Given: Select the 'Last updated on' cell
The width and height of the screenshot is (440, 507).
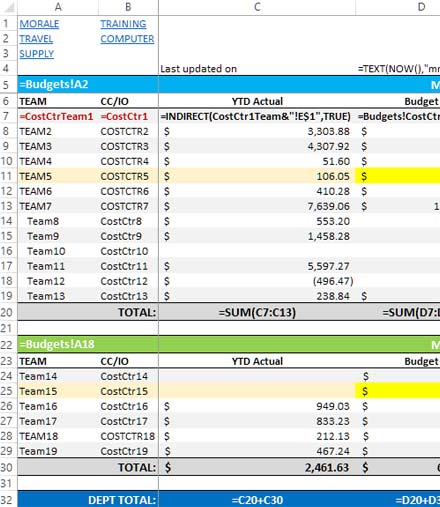Looking at the screenshot, I should [x=257, y=69].
